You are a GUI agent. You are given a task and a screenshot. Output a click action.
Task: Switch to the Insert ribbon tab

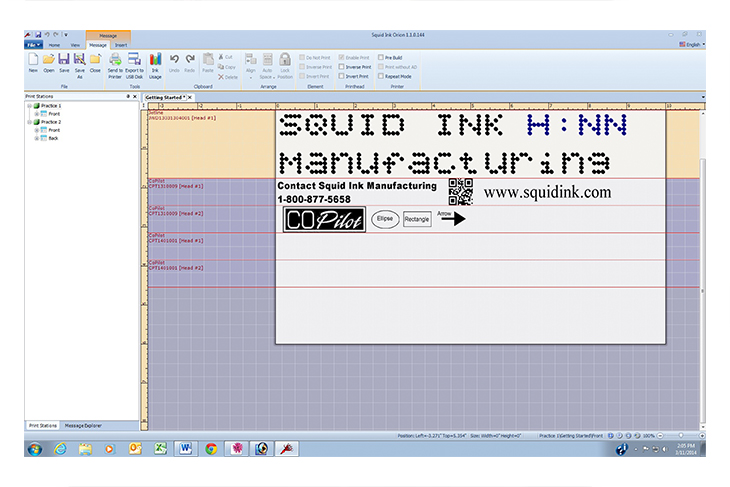coord(121,45)
